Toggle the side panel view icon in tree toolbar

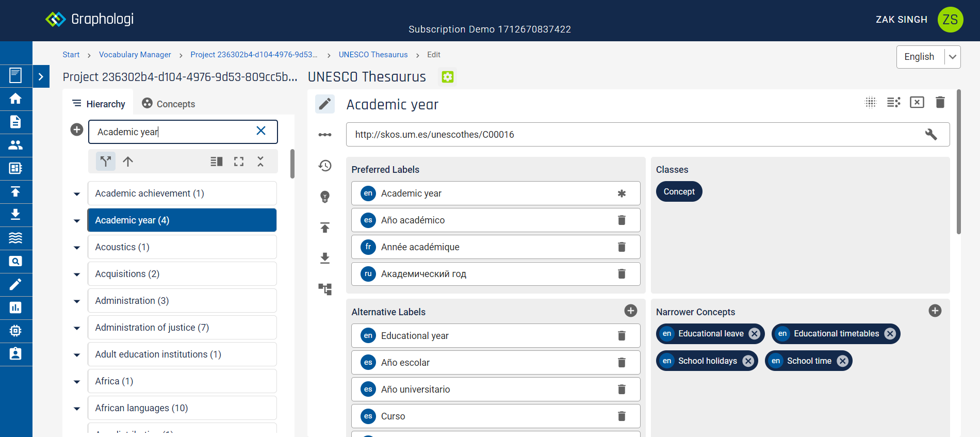click(217, 161)
